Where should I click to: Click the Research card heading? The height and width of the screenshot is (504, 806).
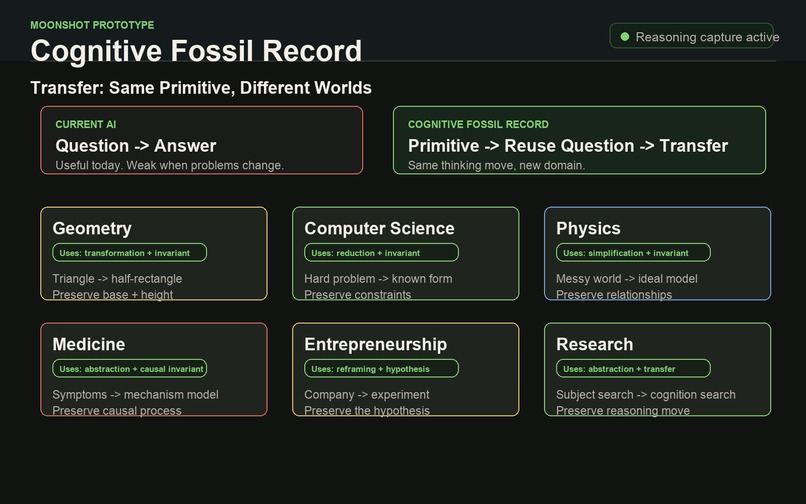pyautogui.click(x=595, y=344)
